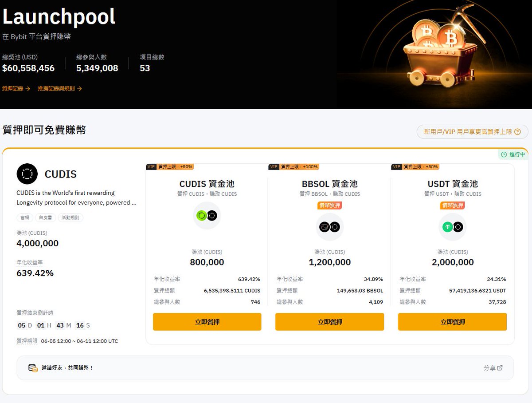
Task: Open the 白皮書 whitepaper tag
Action: (x=45, y=218)
